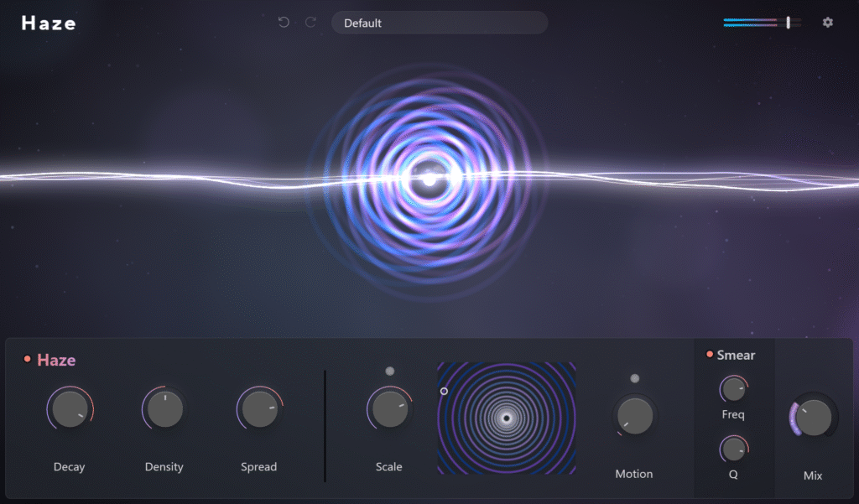Click the Decay knob
859x504 pixels.
click(70, 408)
